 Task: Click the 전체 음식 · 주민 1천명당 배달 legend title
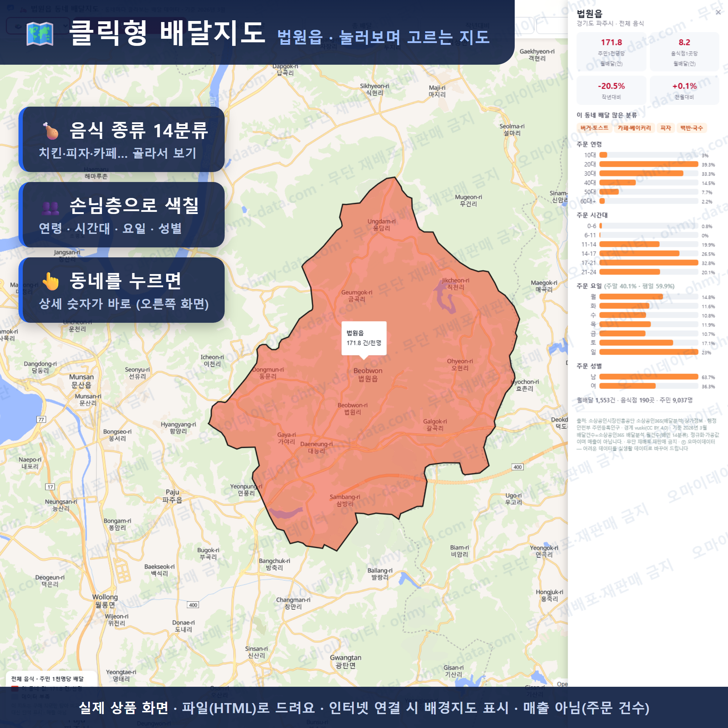(48, 679)
